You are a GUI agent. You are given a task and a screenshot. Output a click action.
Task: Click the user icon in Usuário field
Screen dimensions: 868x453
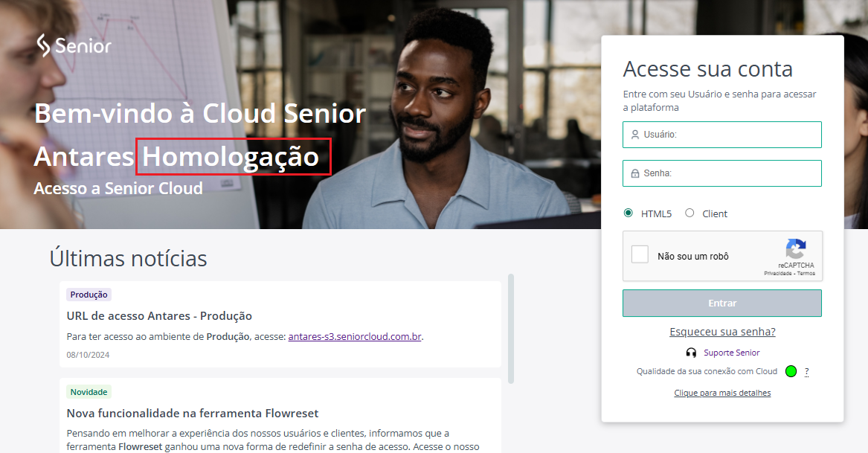click(x=635, y=135)
